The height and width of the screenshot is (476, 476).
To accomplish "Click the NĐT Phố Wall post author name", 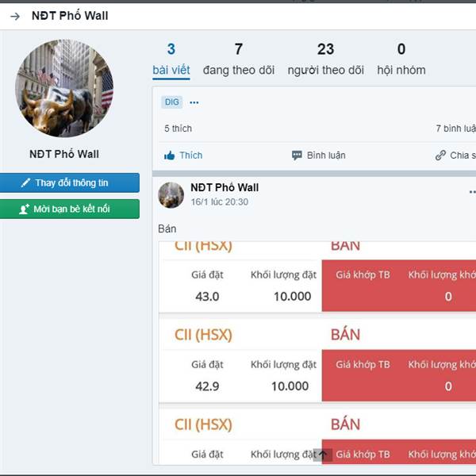I will (x=225, y=187).
